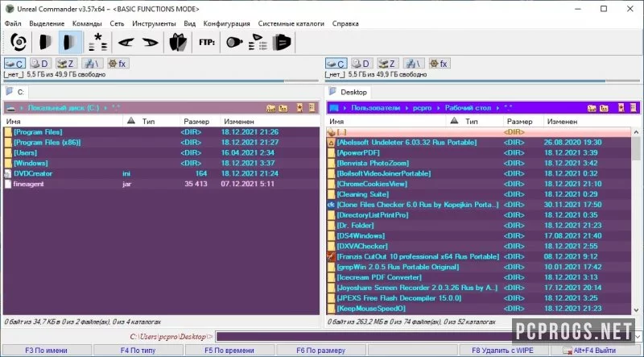Select [DS4Windows] folder in right panel

click(x=479, y=235)
